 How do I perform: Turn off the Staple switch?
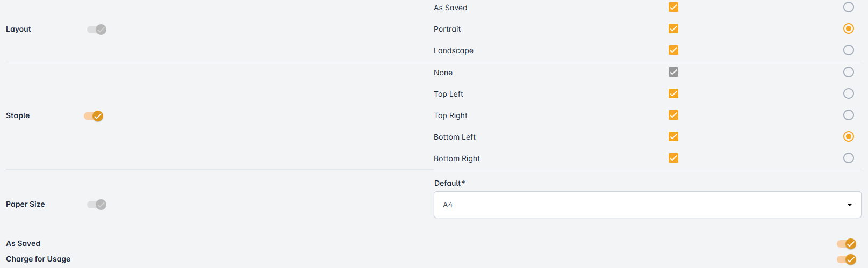click(94, 116)
